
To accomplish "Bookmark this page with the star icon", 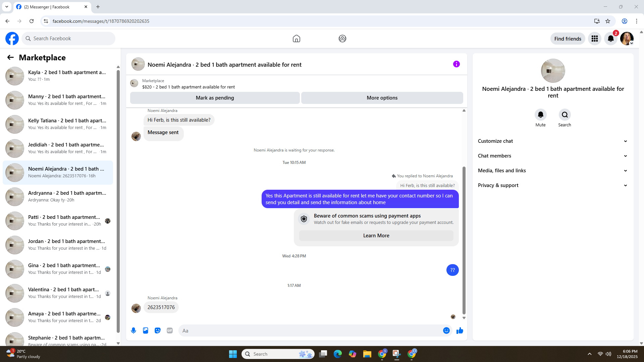I will point(608,21).
